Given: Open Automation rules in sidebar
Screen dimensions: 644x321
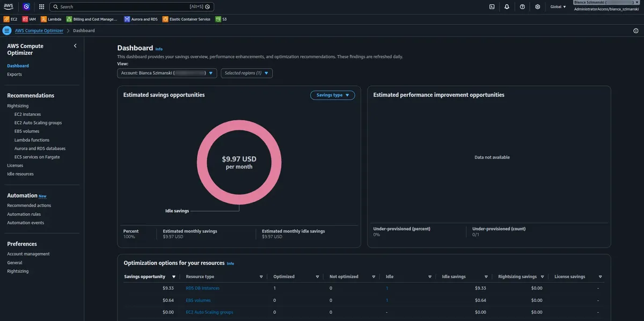Looking at the screenshot, I should pos(24,214).
